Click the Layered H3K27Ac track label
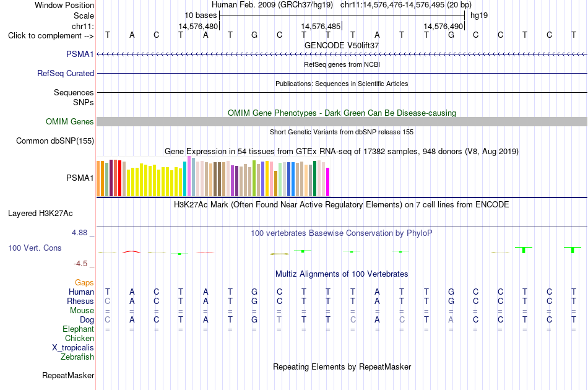This screenshot has width=588, height=390. [40, 214]
